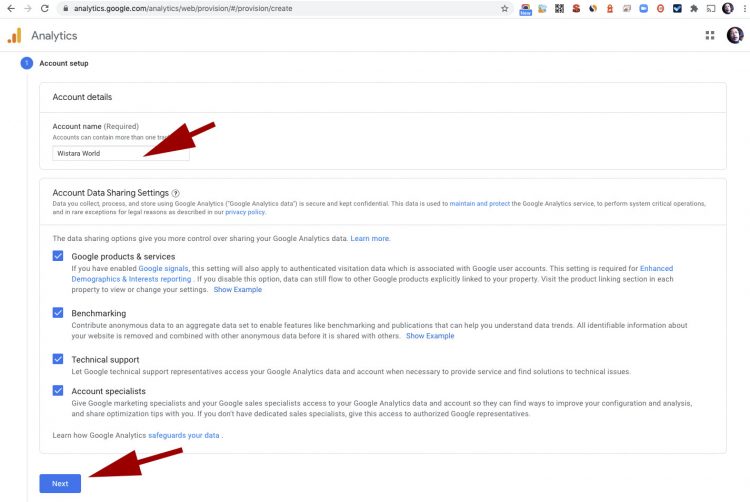Show Example for Google products & services
This screenshot has width=750, height=502.
click(238, 290)
